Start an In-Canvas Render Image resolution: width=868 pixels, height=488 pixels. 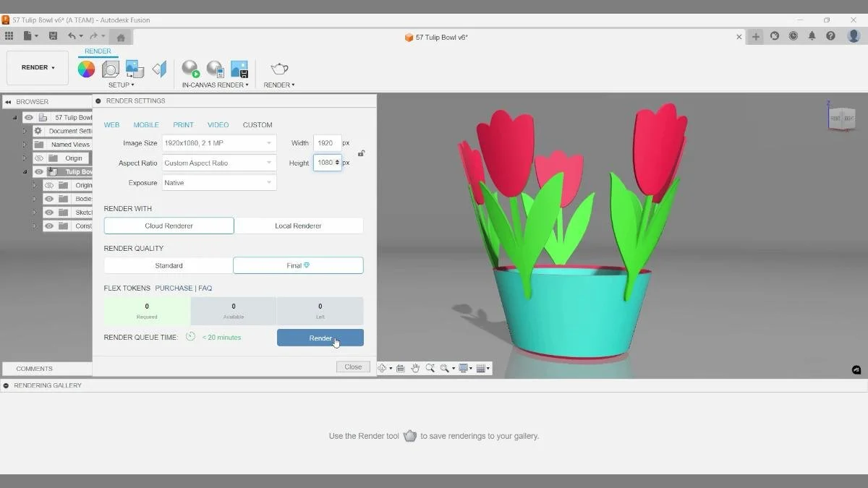click(x=190, y=69)
